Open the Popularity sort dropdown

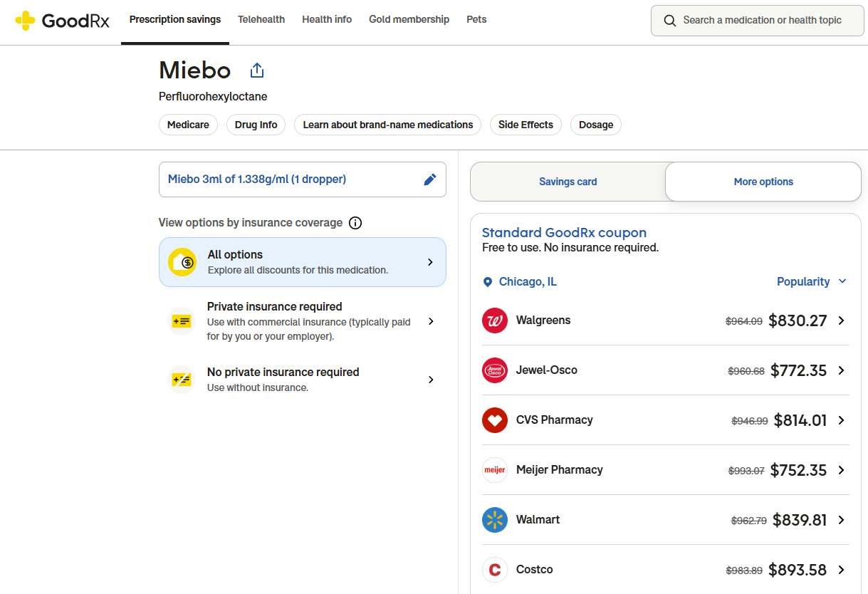(x=812, y=282)
